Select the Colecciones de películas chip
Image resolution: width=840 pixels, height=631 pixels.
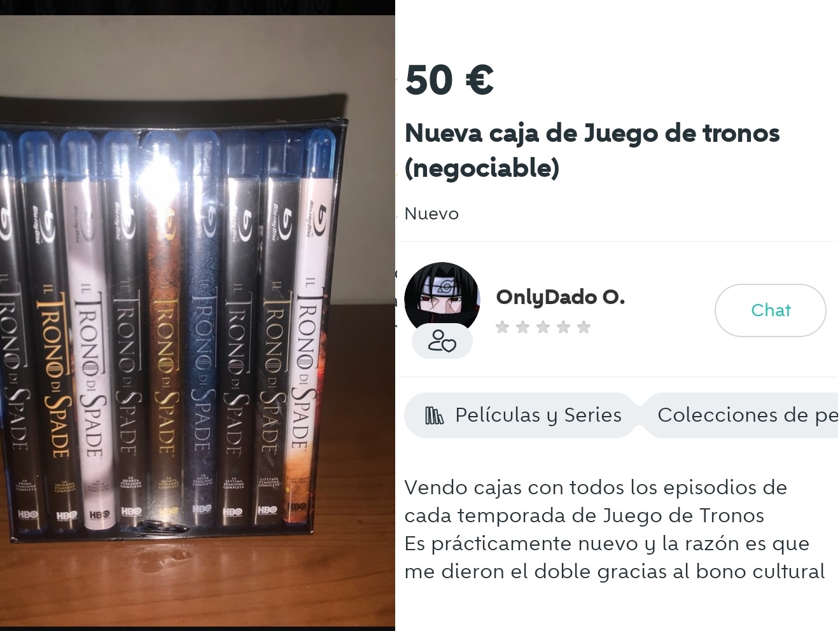tap(741, 415)
